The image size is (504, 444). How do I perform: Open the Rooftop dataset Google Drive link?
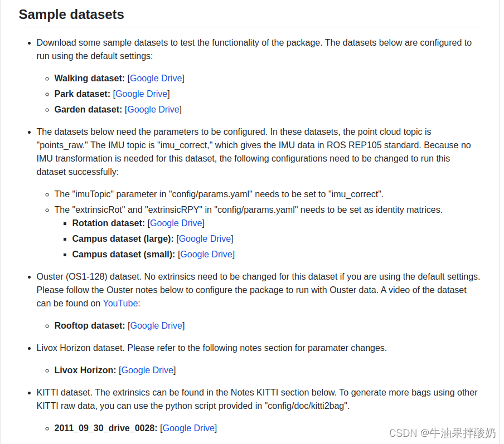156,326
